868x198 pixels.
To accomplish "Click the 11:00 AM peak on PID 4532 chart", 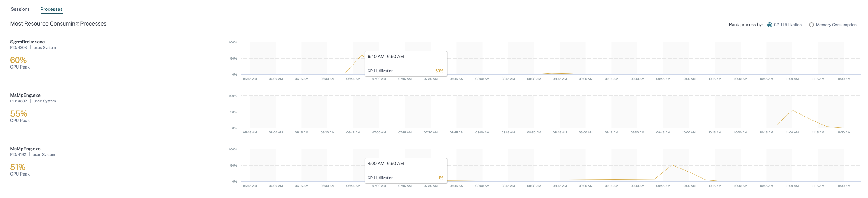I will pyautogui.click(x=792, y=110).
